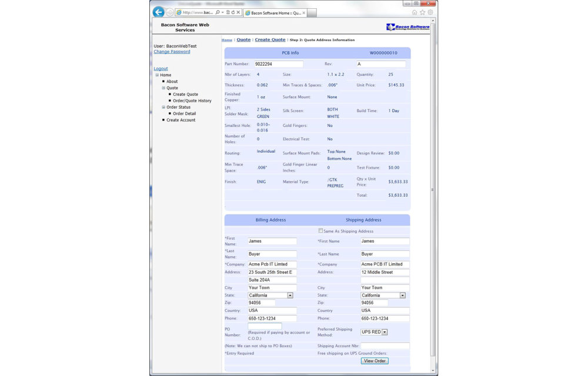This screenshot has width=588, height=376.
Task: Click the billing Zip field
Action: coord(262,303)
